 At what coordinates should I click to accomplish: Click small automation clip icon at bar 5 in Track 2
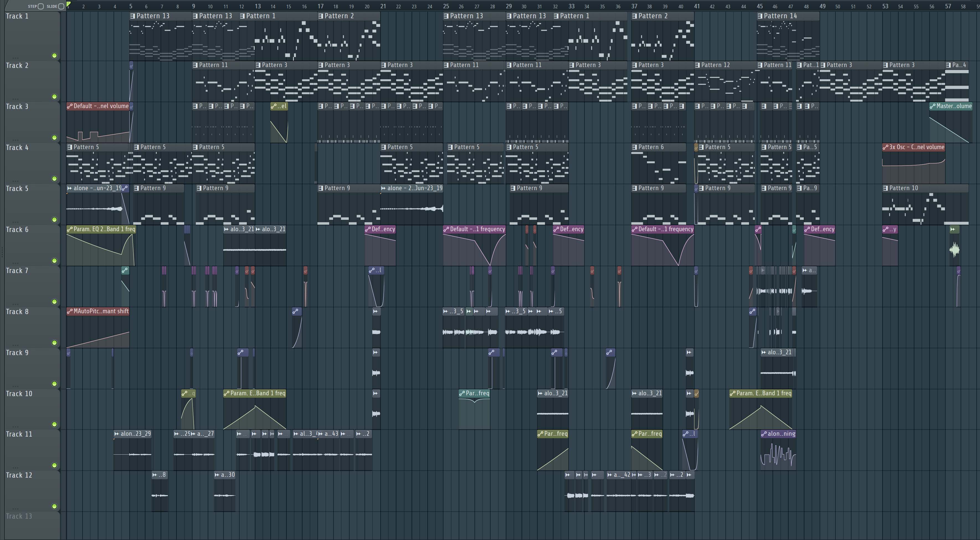coord(131,65)
